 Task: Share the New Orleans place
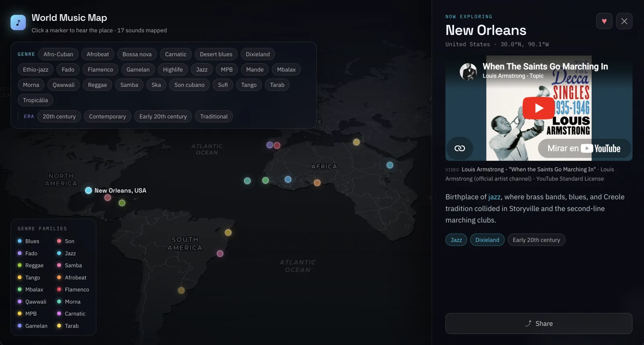[x=539, y=323]
